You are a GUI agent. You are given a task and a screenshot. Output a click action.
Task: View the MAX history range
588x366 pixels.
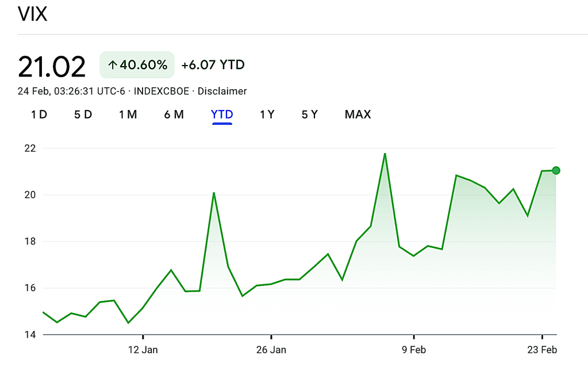pyautogui.click(x=358, y=115)
